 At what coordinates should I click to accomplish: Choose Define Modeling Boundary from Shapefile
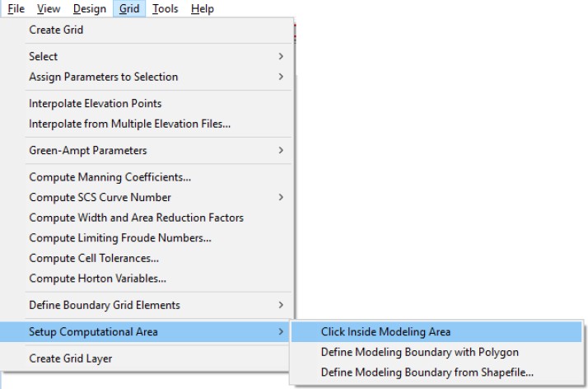[427, 373]
